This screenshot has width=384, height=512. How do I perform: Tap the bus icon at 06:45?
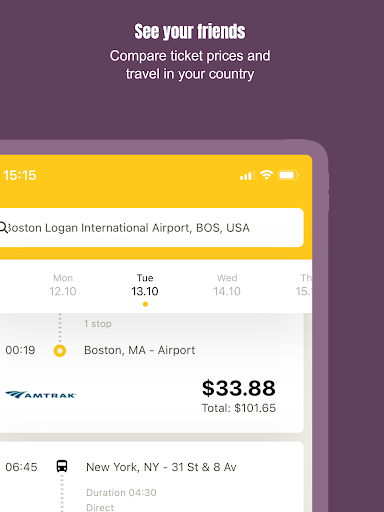(62, 466)
